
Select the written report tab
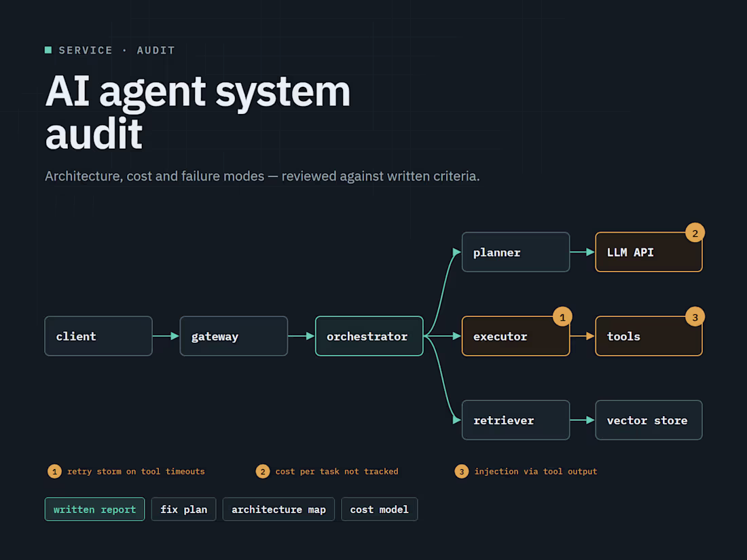point(95,510)
